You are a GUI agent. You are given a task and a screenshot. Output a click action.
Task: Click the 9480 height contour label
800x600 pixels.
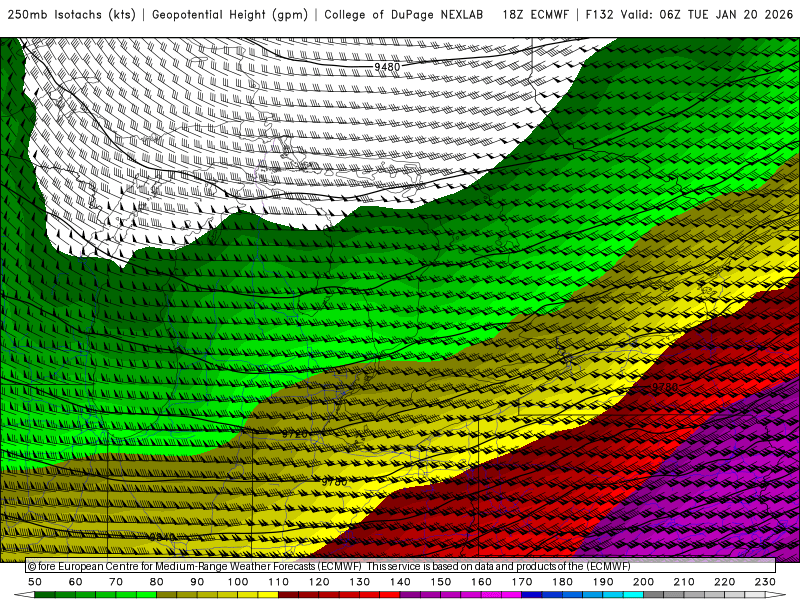[x=387, y=67]
